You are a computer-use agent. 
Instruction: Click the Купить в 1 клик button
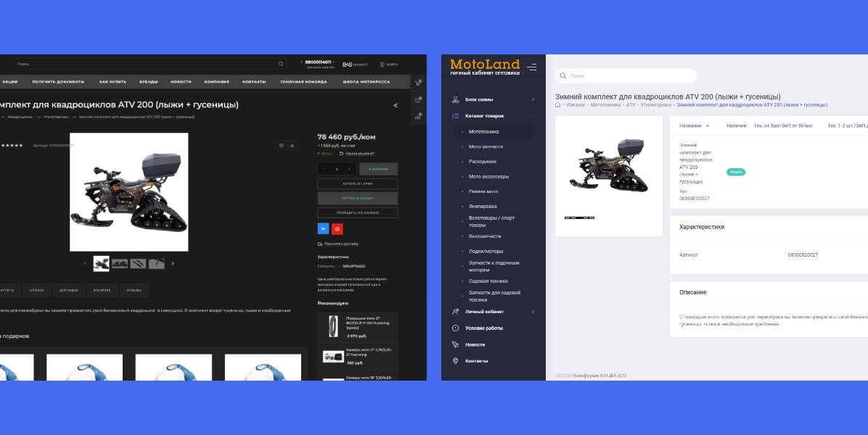(x=358, y=183)
